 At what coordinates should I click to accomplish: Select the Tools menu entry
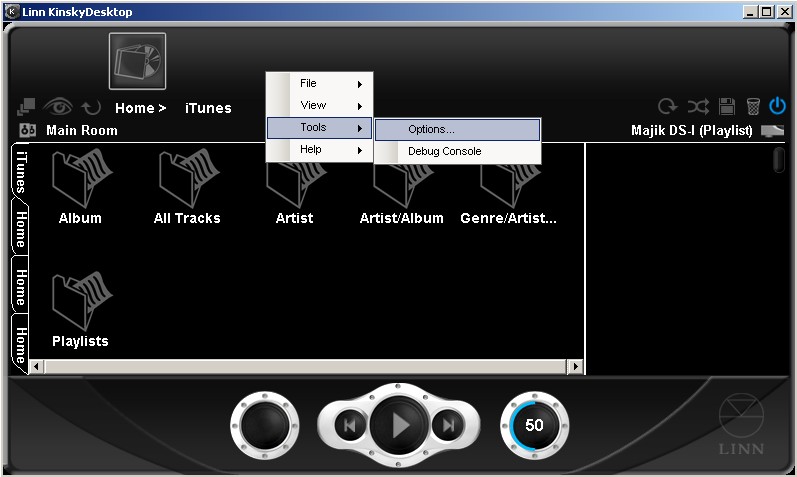point(319,128)
